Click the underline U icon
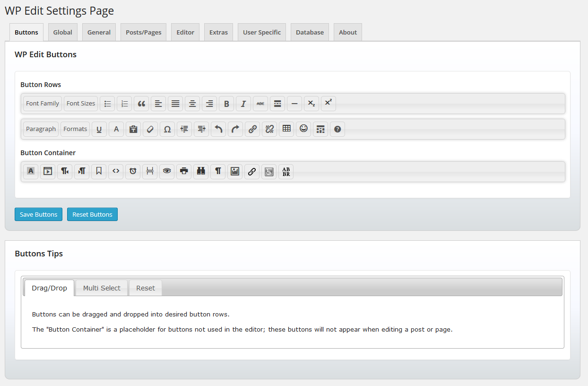 (x=99, y=129)
